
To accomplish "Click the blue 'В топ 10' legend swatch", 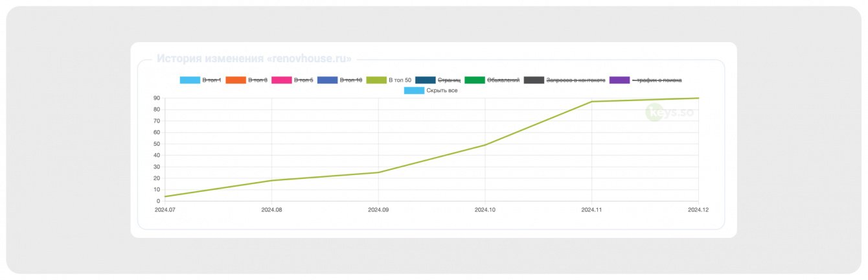I will pos(328,80).
